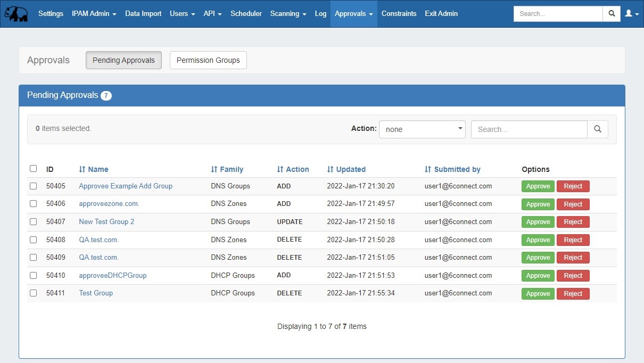Switch to the Permission Groups tab
644x363 pixels.
point(208,60)
